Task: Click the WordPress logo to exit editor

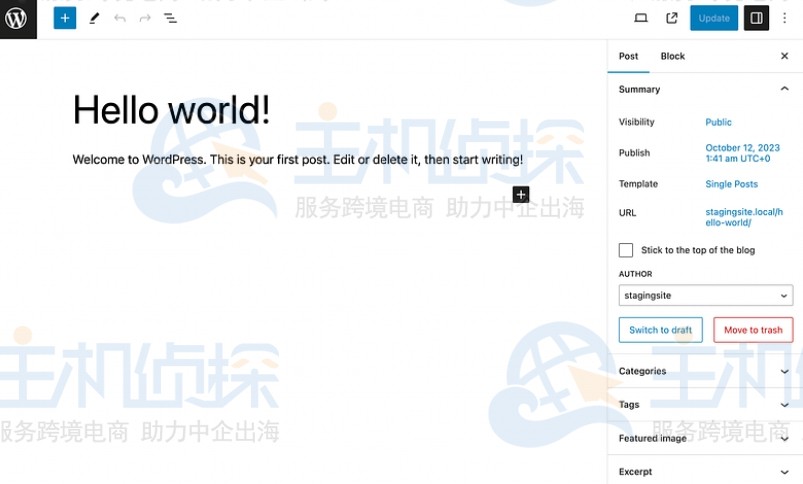Action: (17, 18)
